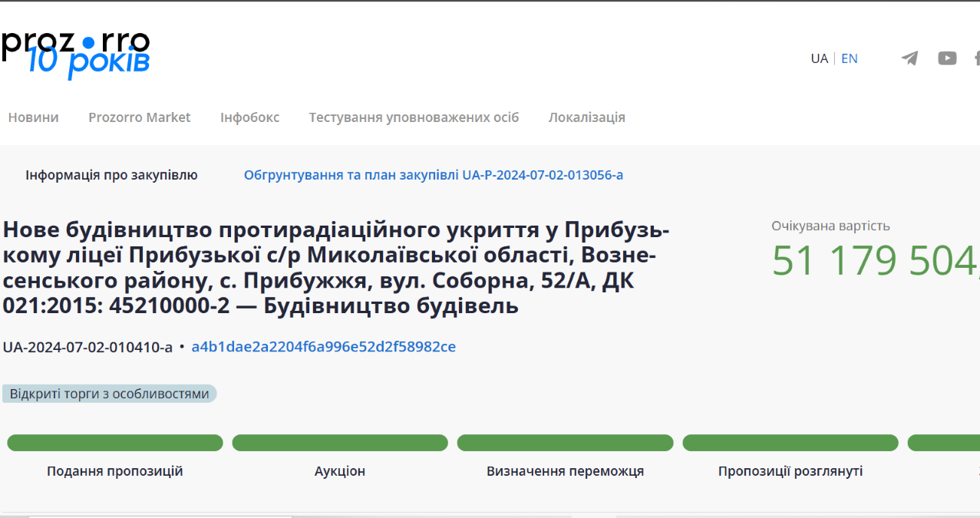The height and width of the screenshot is (518, 980).
Task: Open the Telegram channel icon
Action: [909, 58]
